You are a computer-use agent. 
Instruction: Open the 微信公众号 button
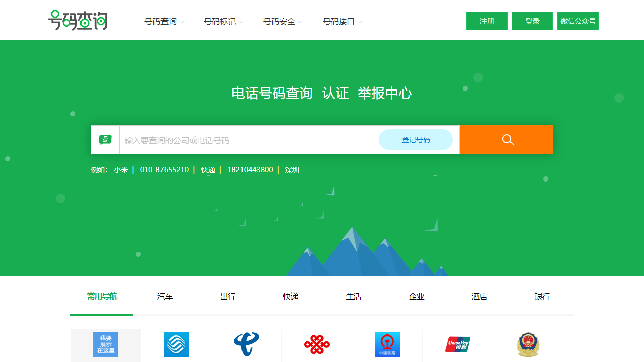point(578,21)
